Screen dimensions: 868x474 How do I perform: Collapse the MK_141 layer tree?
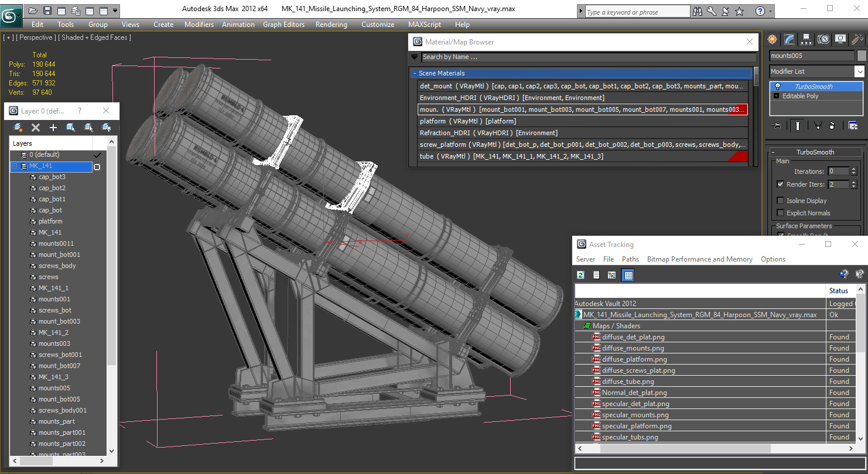15,166
